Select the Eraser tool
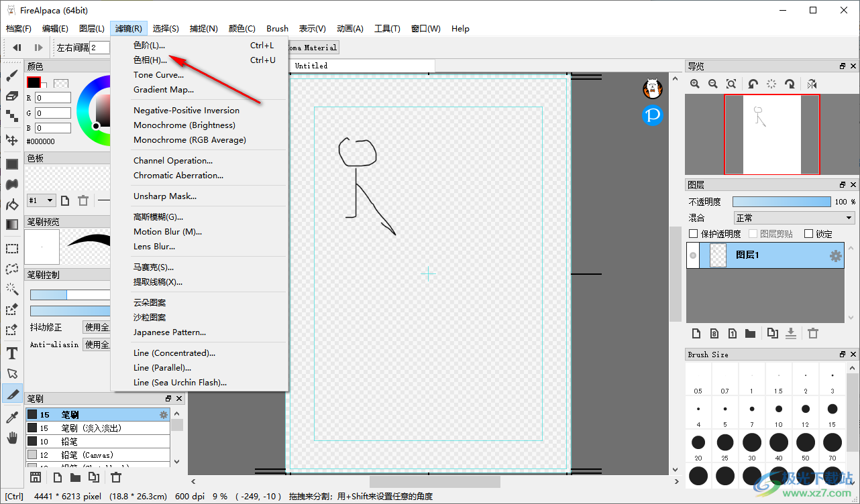 click(x=12, y=96)
